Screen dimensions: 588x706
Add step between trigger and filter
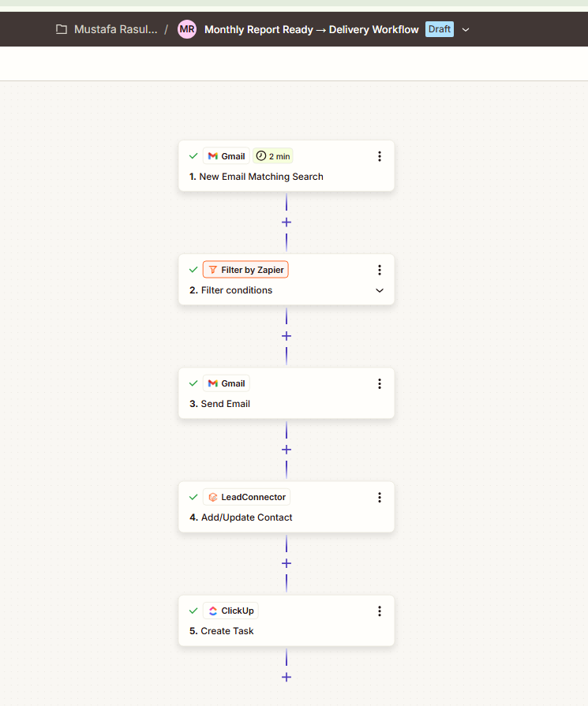pos(287,222)
